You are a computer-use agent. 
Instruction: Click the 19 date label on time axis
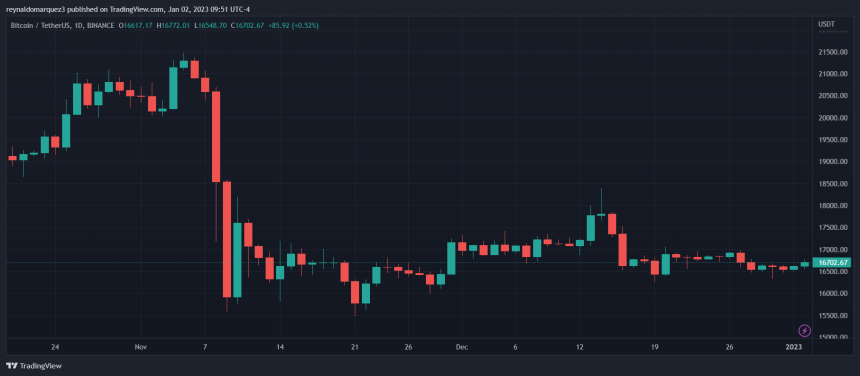(x=654, y=347)
